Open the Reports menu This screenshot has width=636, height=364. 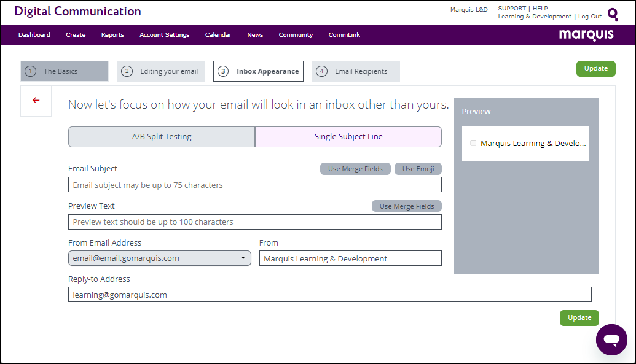click(x=112, y=35)
